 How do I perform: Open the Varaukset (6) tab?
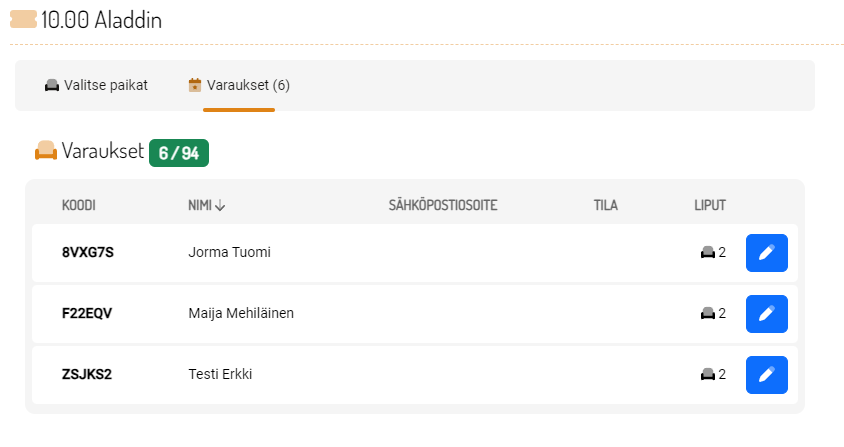240,85
